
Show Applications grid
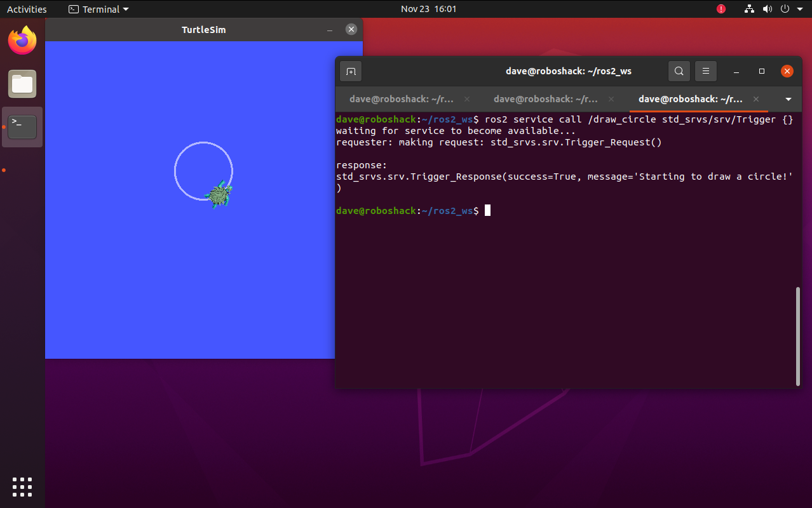(x=22, y=486)
